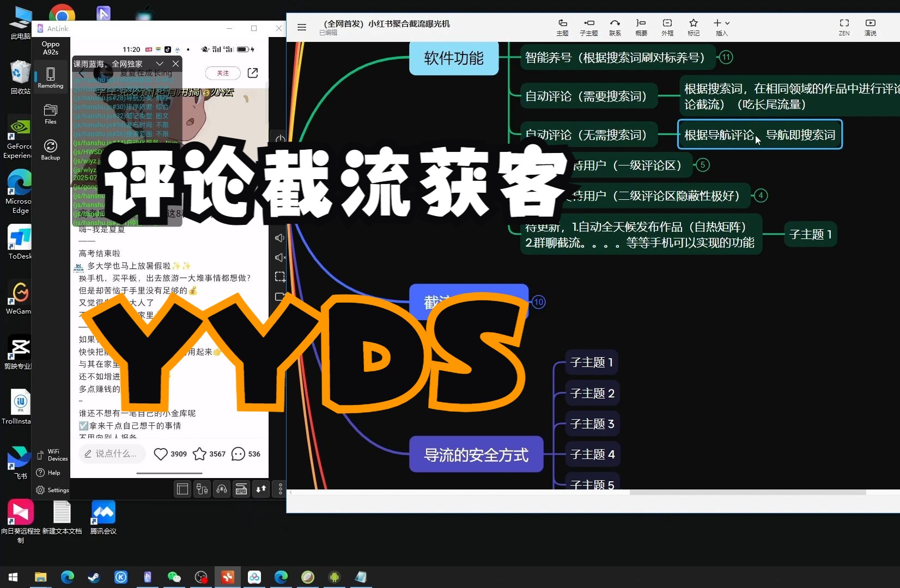Screen dimensions: 900x588
Task: Click the mind map horizontal scrollbar
Action: (x=747, y=492)
